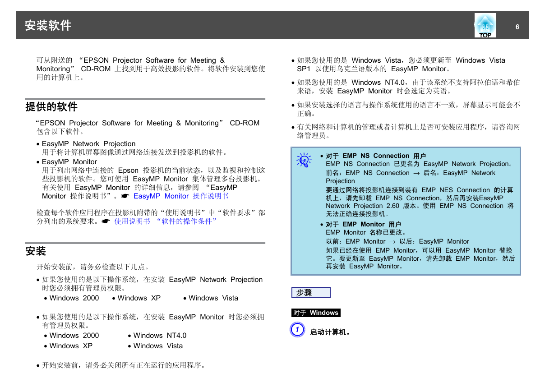The image size is (554, 392).
Task: Click the 提供的软件 section heading
Action: [x=51, y=107]
